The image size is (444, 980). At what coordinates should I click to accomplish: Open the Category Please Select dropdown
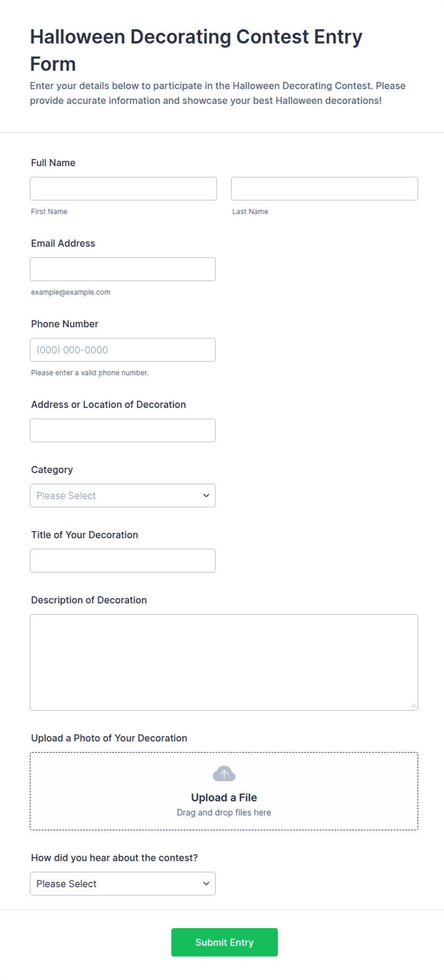tap(123, 495)
